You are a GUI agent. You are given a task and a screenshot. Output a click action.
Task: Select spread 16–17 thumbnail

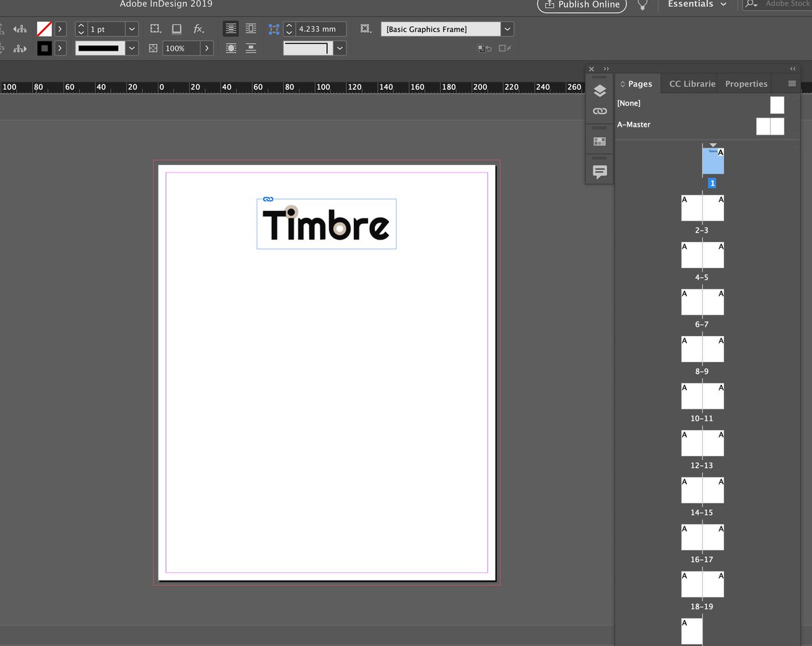click(x=702, y=537)
